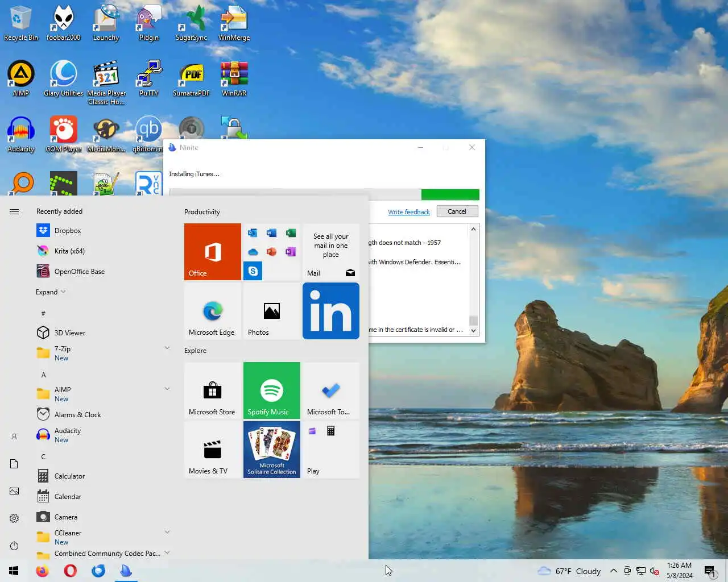Open the SugarSync desktop shortcut
The width and height of the screenshot is (728, 582).
point(191,23)
